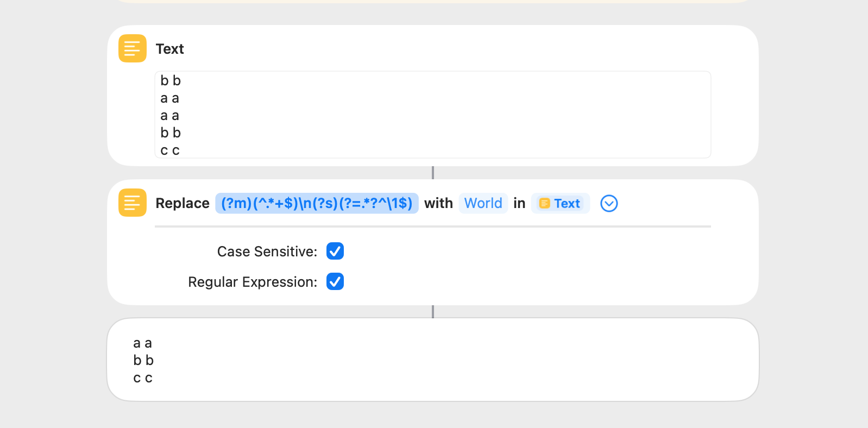Click the 'c c' line in the output result
The height and width of the screenshot is (428, 868).
pos(142,377)
